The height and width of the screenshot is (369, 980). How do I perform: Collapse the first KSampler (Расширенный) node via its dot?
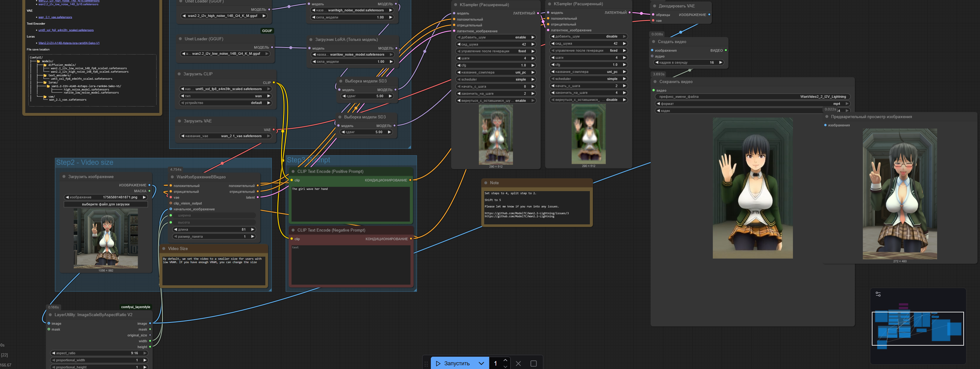pos(456,5)
